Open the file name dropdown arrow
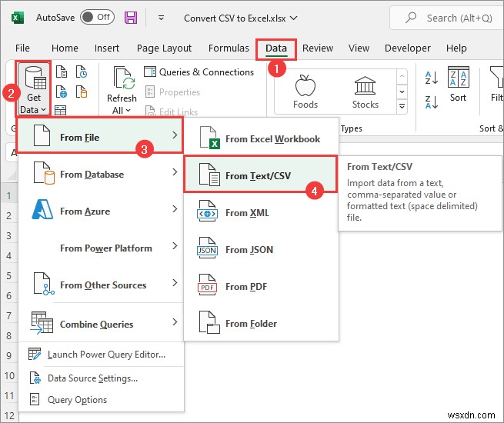This screenshot has width=504, height=423. click(293, 18)
